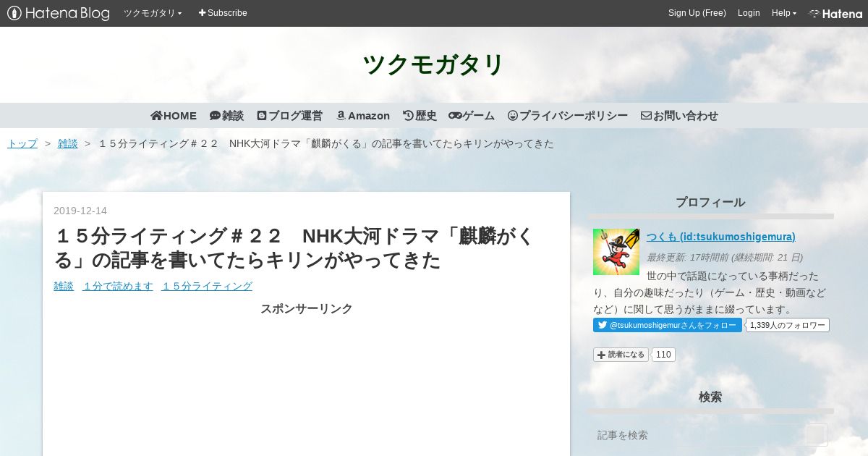868x456 pixels.
Task: Open 歴史 navigation item
Action: pyautogui.click(x=420, y=116)
